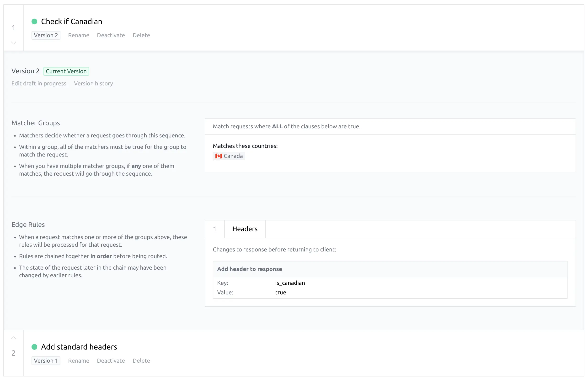
Task: Click the sequence number 1 indicator
Action: point(14,28)
